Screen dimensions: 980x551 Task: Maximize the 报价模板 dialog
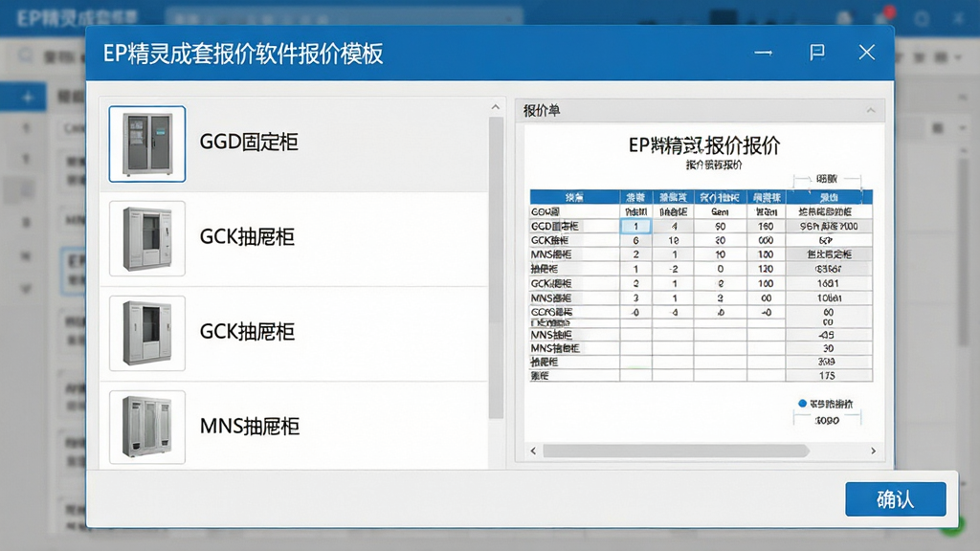click(816, 53)
